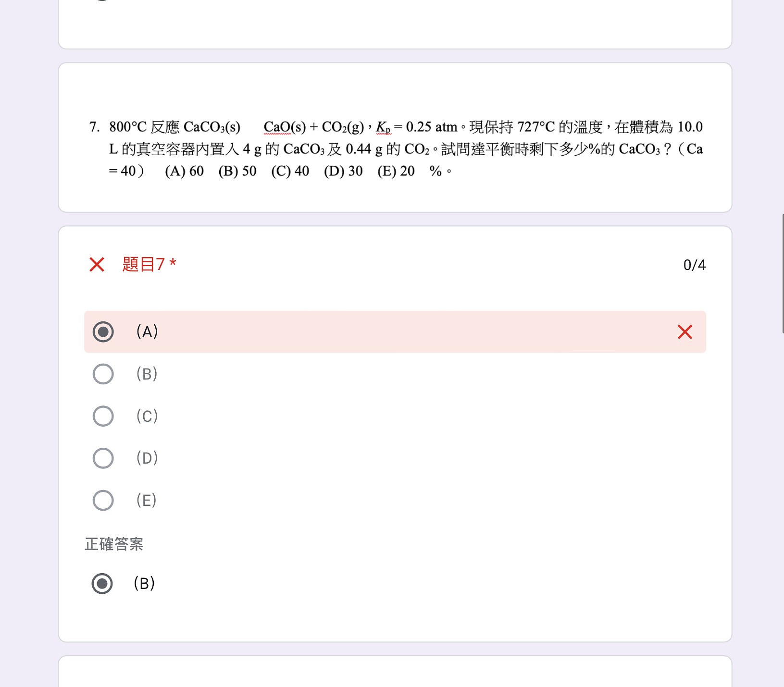Image resolution: width=784 pixels, height=687 pixels.
Task: Select radio button for option (A)
Action: click(x=103, y=332)
